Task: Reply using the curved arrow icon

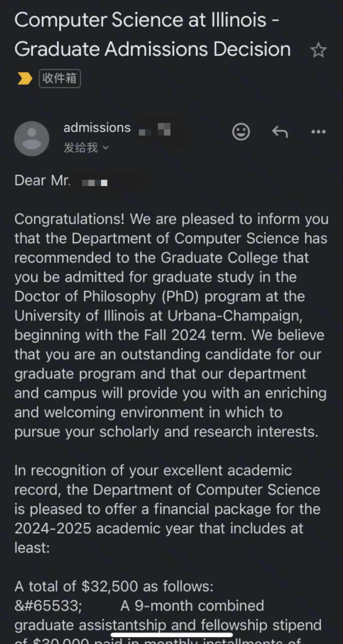Action: coord(280,132)
